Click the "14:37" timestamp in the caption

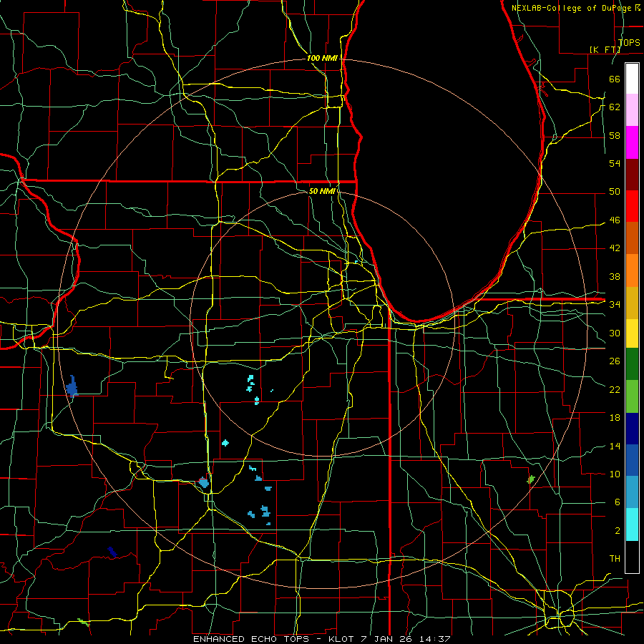435,639
